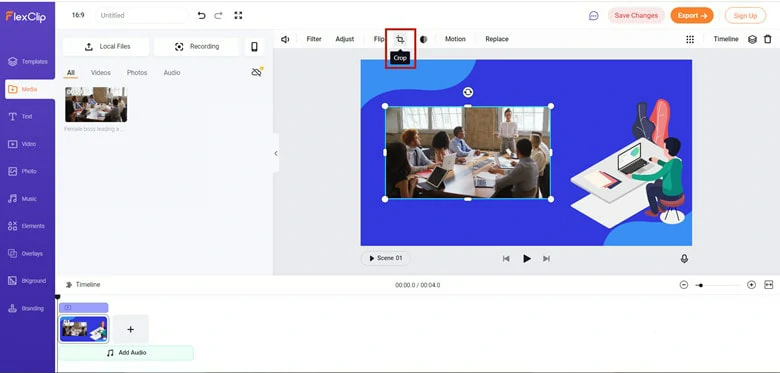
Task: Click the Recording button
Action: pyautogui.click(x=196, y=47)
